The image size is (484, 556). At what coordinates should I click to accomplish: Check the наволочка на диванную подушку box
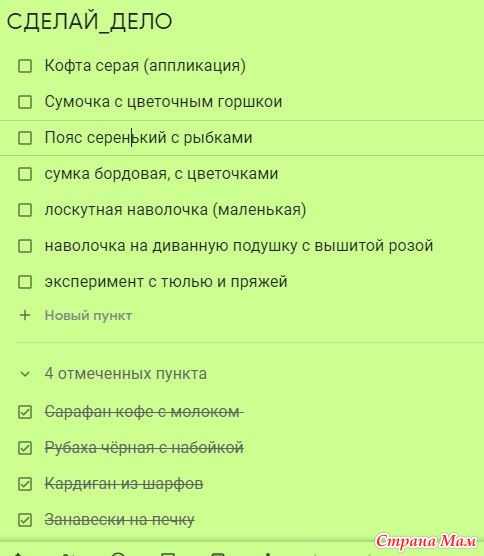click(25, 246)
